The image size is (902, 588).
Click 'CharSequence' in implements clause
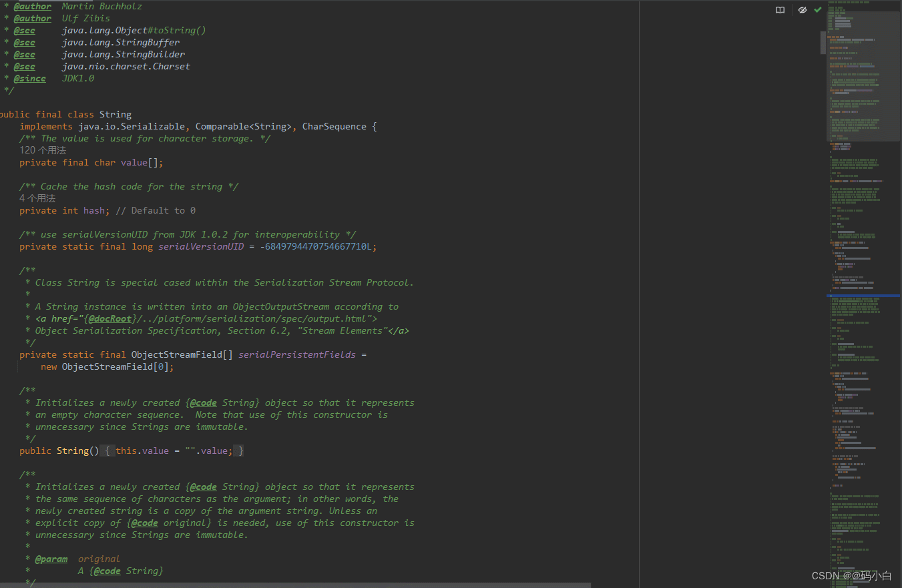pos(334,126)
